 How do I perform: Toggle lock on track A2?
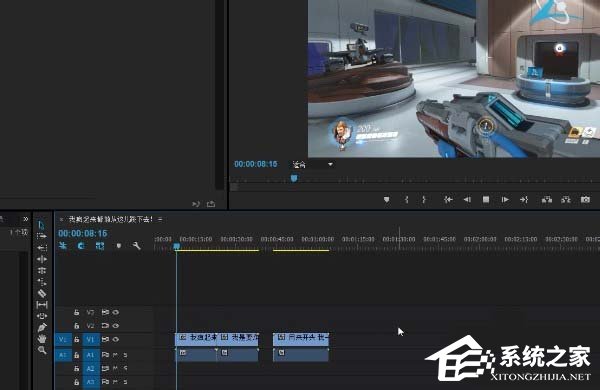77,368
